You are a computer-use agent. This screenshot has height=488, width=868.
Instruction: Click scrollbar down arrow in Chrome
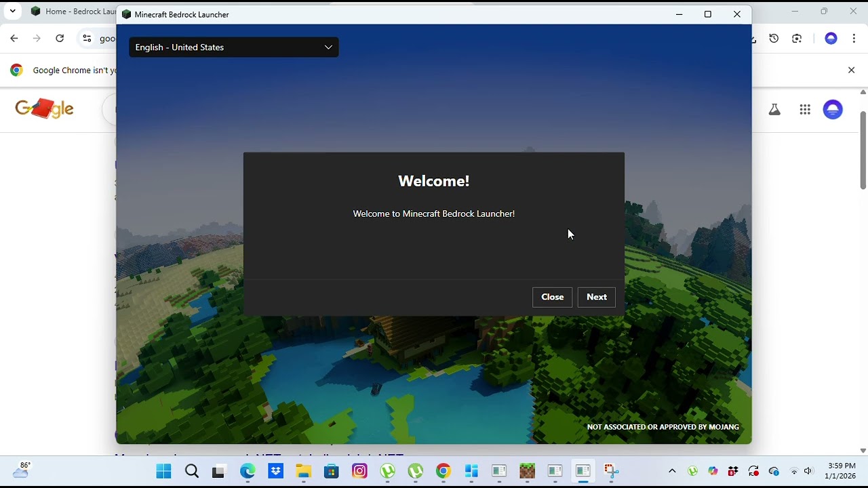click(x=863, y=450)
